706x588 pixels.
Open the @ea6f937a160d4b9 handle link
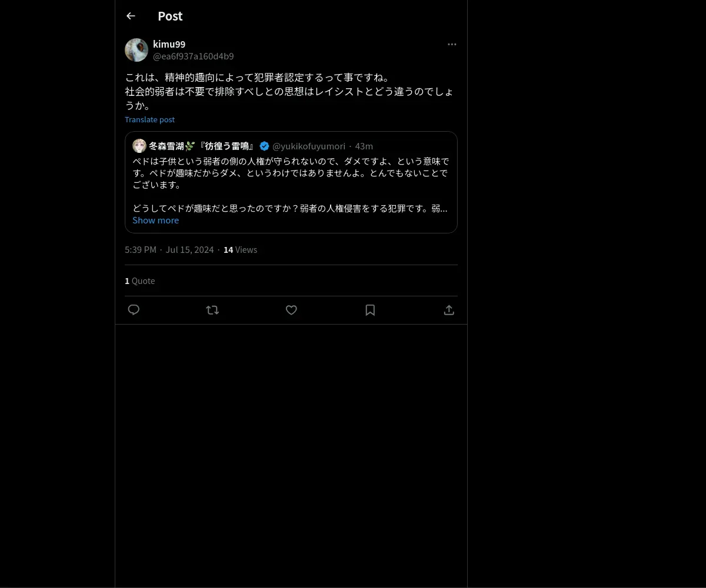point(194,56)
